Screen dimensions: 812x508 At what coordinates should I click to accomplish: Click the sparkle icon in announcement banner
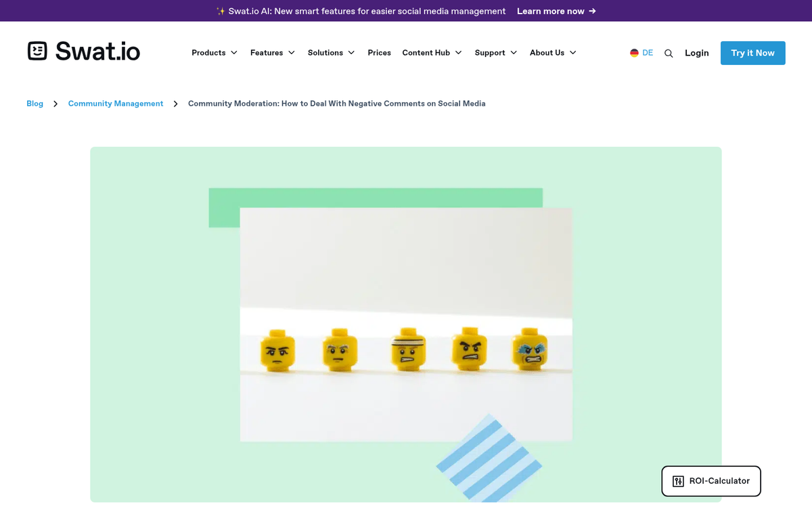coord(221,12)
